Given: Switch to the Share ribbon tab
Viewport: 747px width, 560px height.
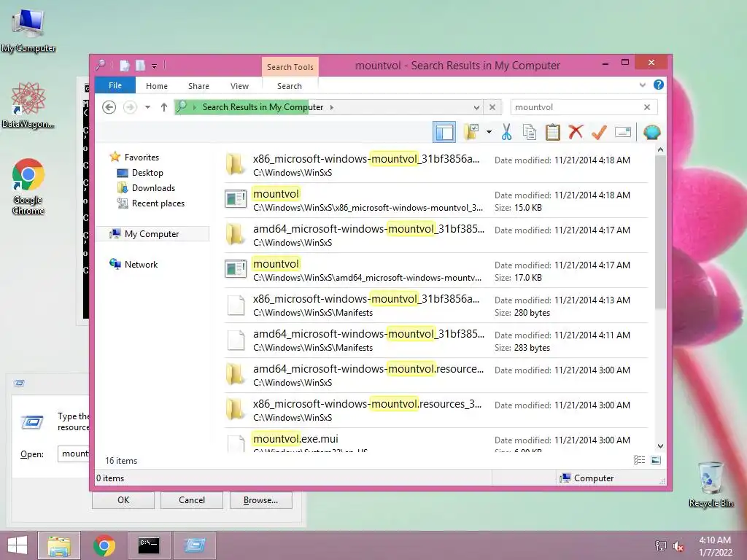Looking at the screenshot, I should tap(198, 86).
